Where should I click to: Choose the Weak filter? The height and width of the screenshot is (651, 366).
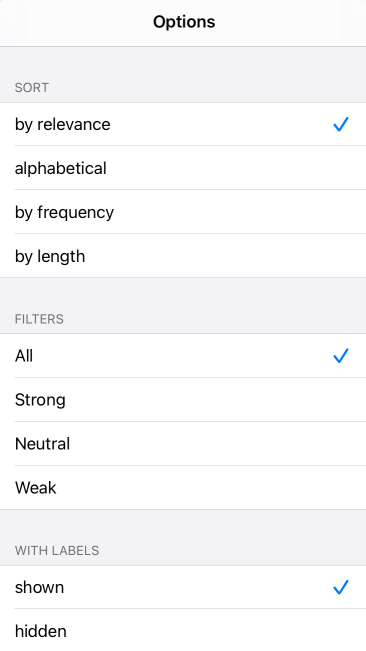tap(183, 487)
